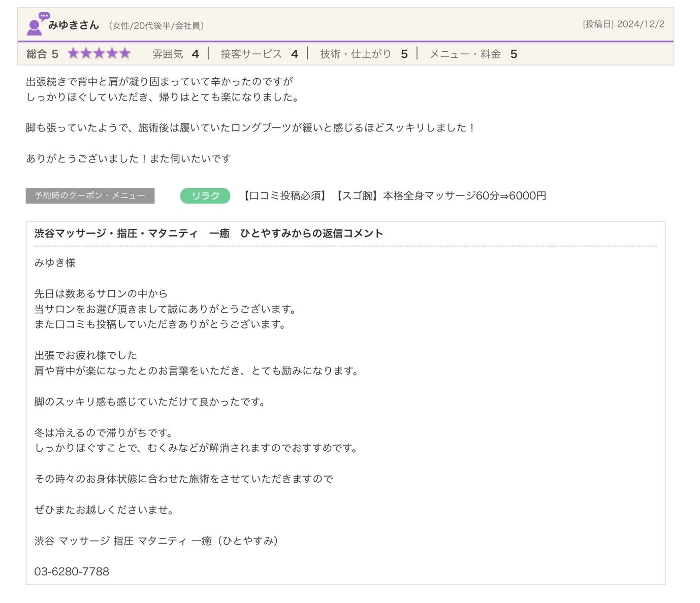Click the line しっかりほぐしていただき、帰りはとても楽に

point(163,97)
